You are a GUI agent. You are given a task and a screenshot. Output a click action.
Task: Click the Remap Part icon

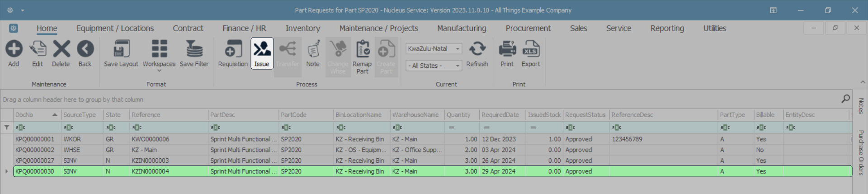363,49
